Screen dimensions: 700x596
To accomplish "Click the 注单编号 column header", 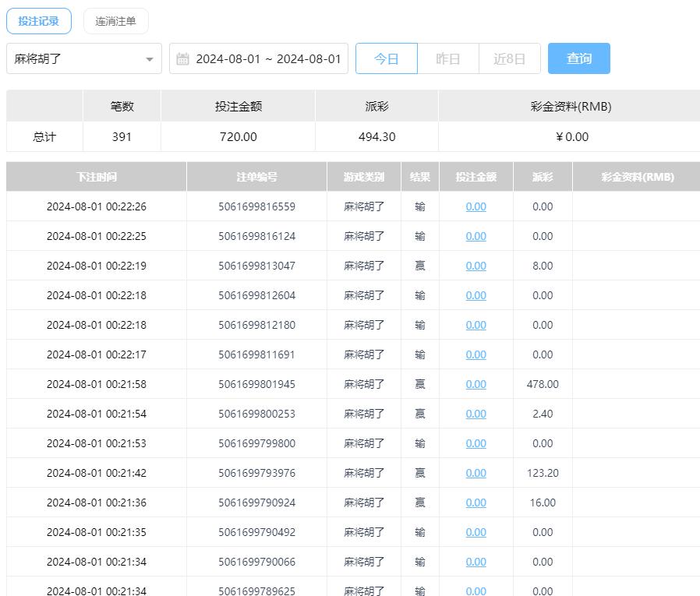I will coord(256,177).
